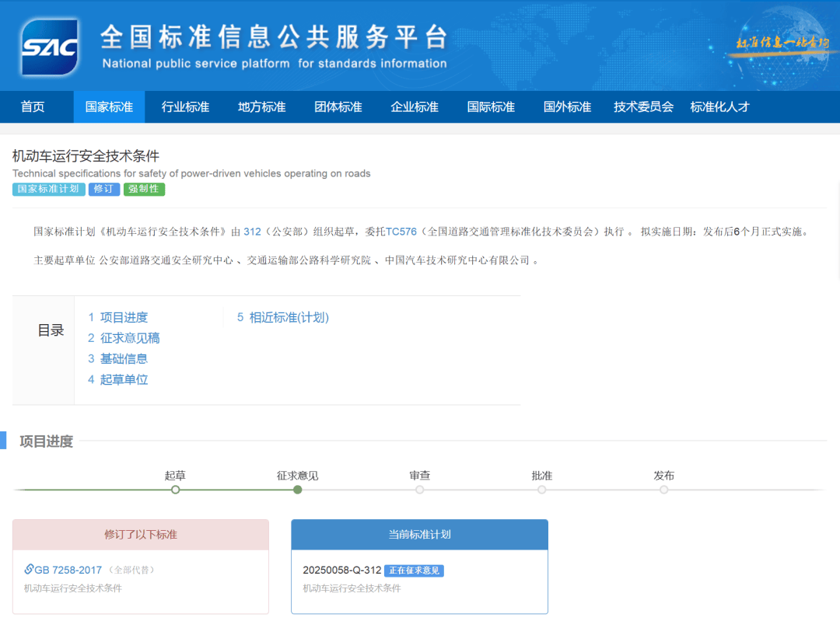Jump to 5 相近标准(计划) in contents
840x628 pixels.
click(x=283, y=317)
